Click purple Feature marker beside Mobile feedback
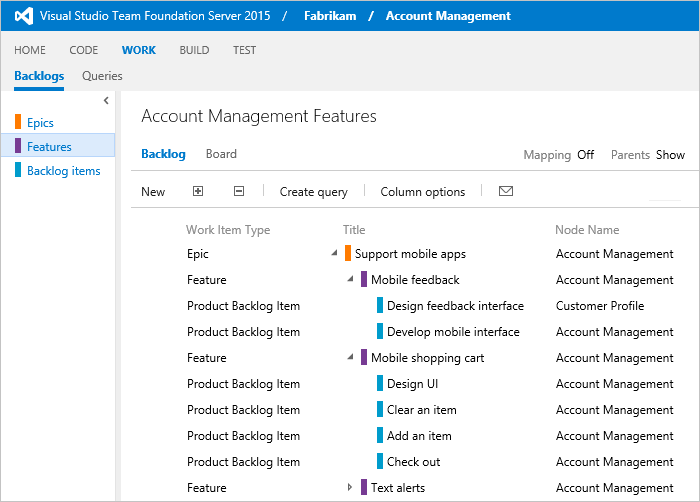This screenshot has height=502, width=700. 364,279
